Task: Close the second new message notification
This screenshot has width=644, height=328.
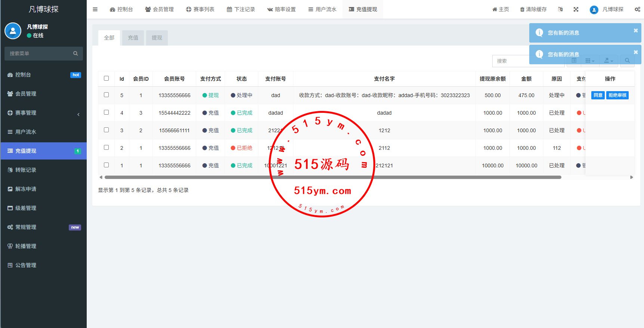Action: [x=635, y=52]
